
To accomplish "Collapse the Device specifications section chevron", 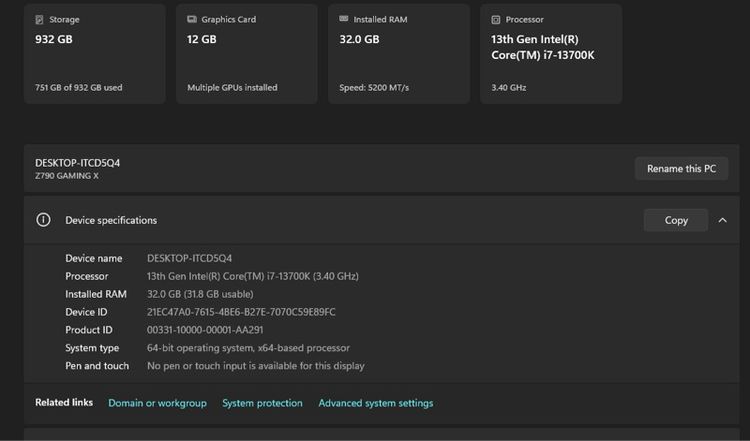I will 722,220.
